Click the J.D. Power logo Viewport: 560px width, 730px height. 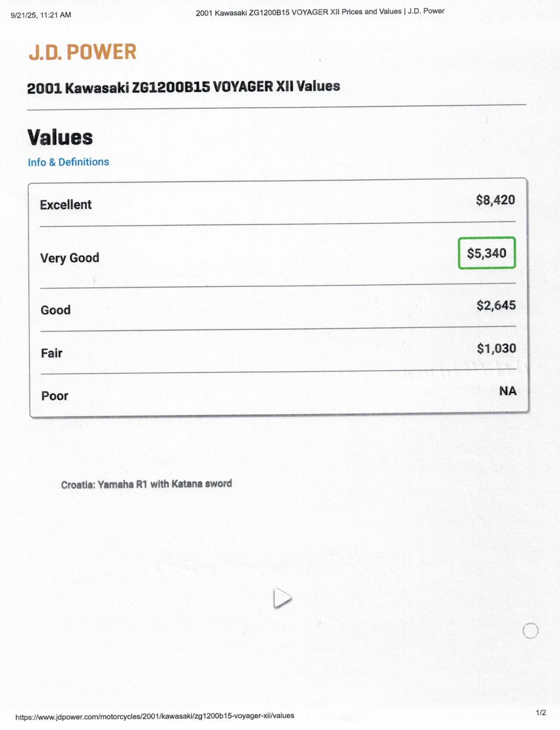[x=82, y=52]
